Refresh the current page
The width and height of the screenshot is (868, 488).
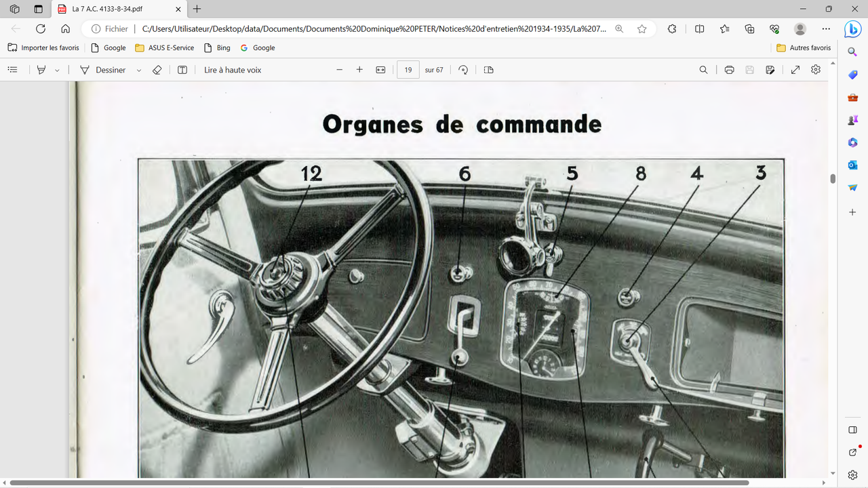click(41, 28)
